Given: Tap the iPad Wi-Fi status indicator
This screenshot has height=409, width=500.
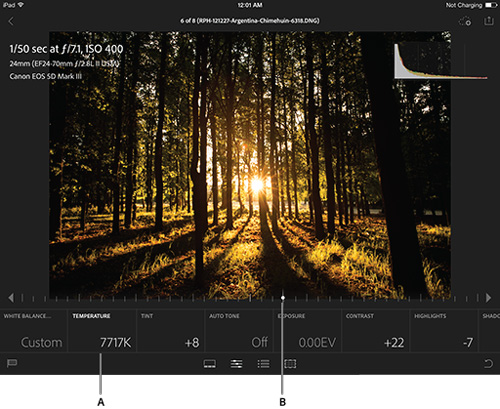Looking at the screenshot, I should coord(13,5).
